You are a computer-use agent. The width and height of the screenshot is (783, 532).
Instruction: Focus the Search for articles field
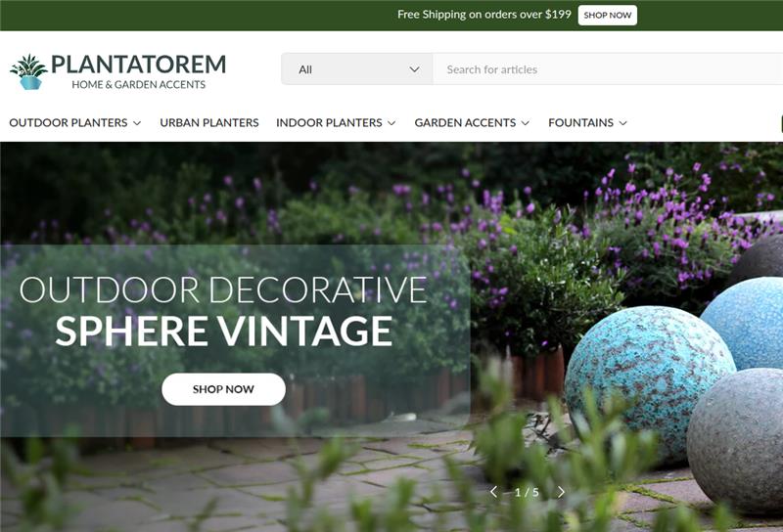tap(607, 68)
